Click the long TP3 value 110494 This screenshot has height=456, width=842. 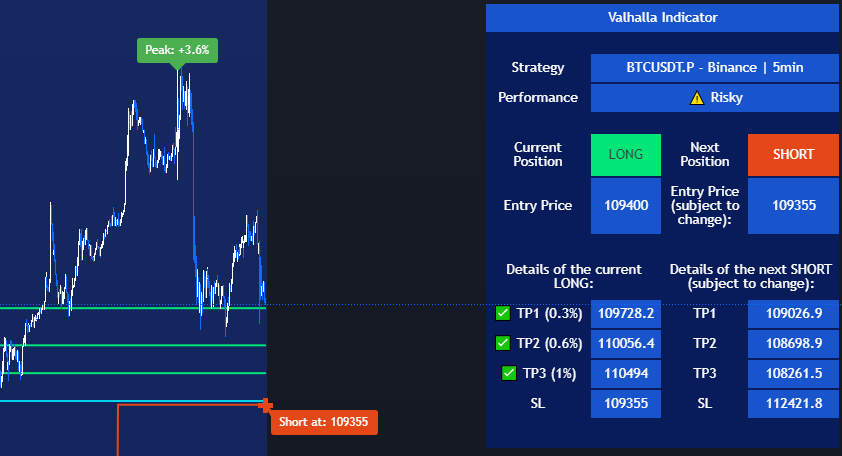pos(626,374)
